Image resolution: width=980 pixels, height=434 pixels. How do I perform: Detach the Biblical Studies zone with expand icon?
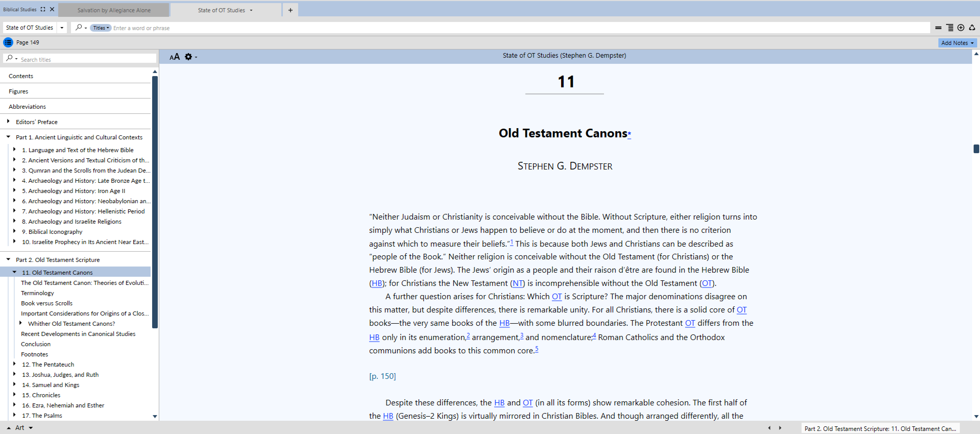(43, 9)
